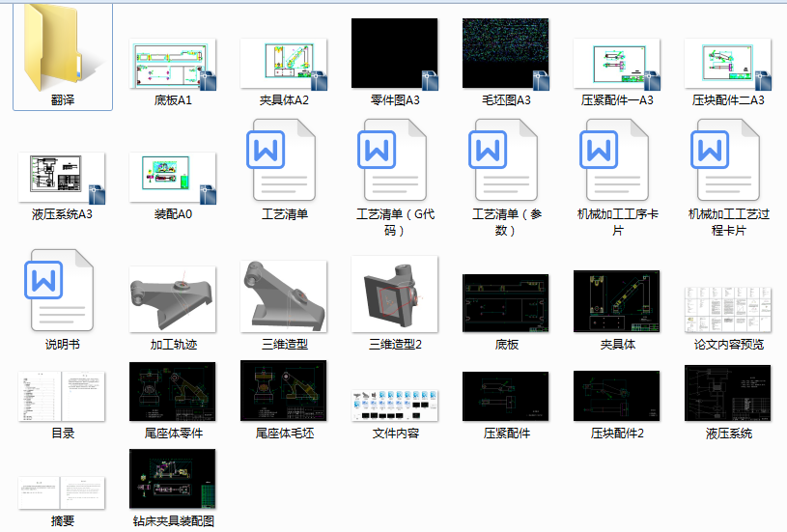787x532 pixels.
Task: Select the 尾座体毛坯 CAD image
Action: click(x=284, y=390)
